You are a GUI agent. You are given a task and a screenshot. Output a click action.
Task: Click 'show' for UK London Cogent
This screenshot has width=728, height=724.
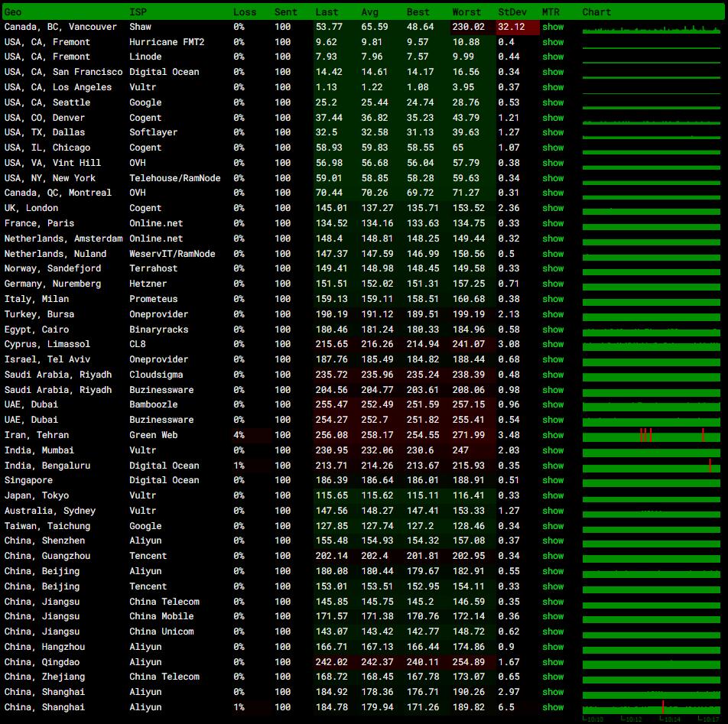click(553, 208)
